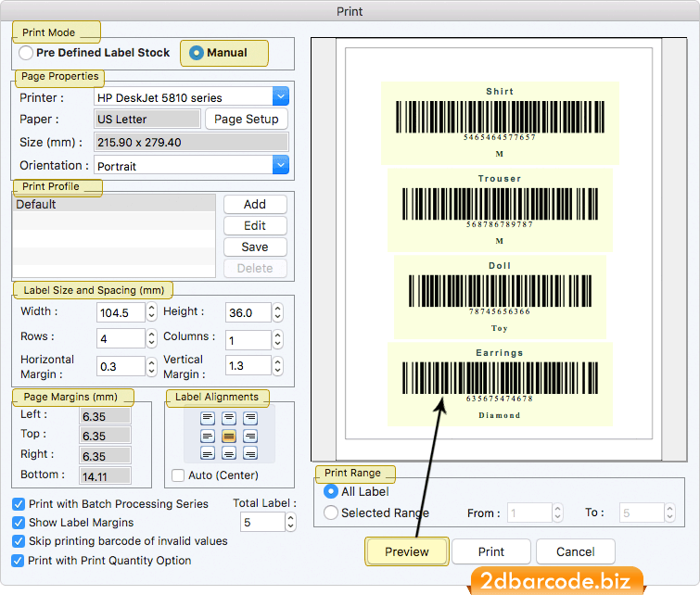Toggle Skip printing barcode of invalid values
700x595 pixels.
[19, 541]
